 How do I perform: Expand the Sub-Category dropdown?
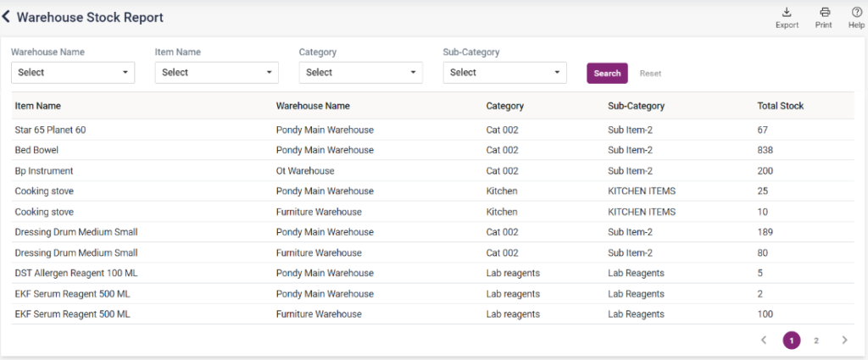(505, 73)
